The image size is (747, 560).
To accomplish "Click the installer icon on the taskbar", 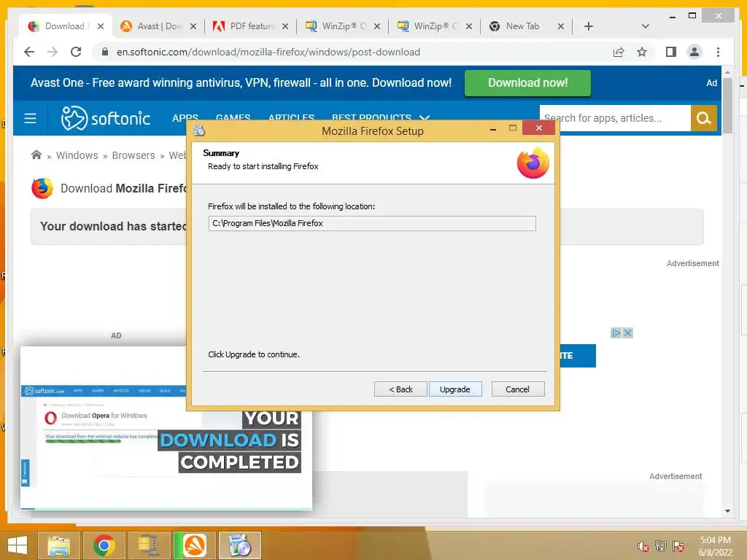I will coord(239,545).
